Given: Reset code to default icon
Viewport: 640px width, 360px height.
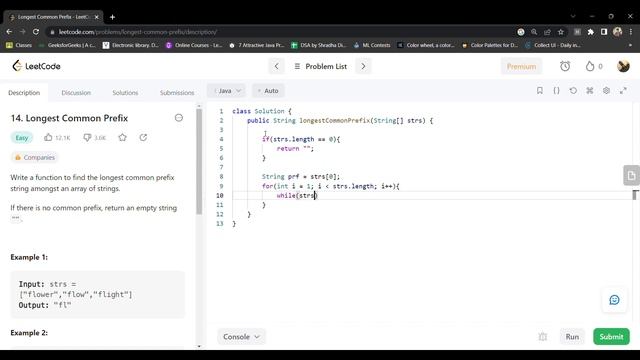Looking at the screenshot, I should coord(573,91).
